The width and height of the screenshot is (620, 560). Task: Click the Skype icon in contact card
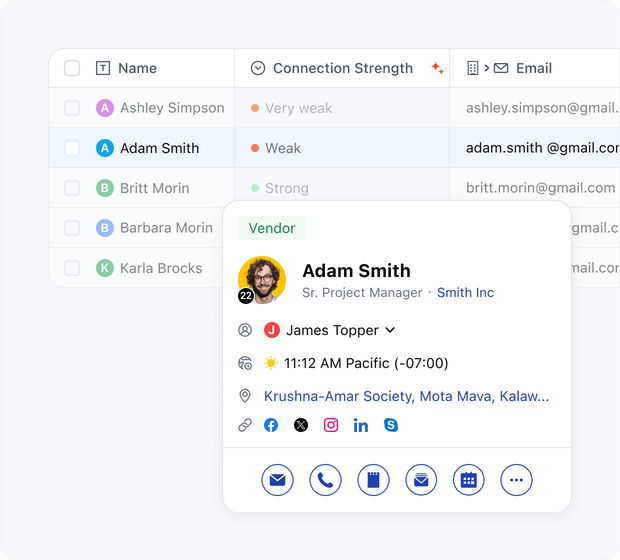coord(391,425)
